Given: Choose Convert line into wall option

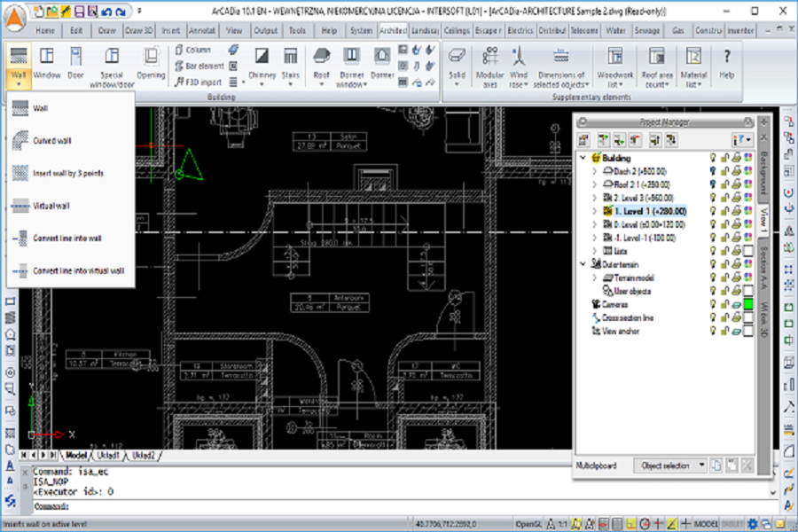Looking at the screenshot, I should tap(69, 238).
